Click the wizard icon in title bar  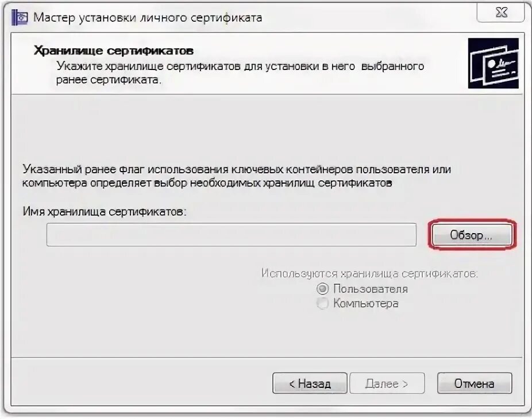click(x=20, y=18)
